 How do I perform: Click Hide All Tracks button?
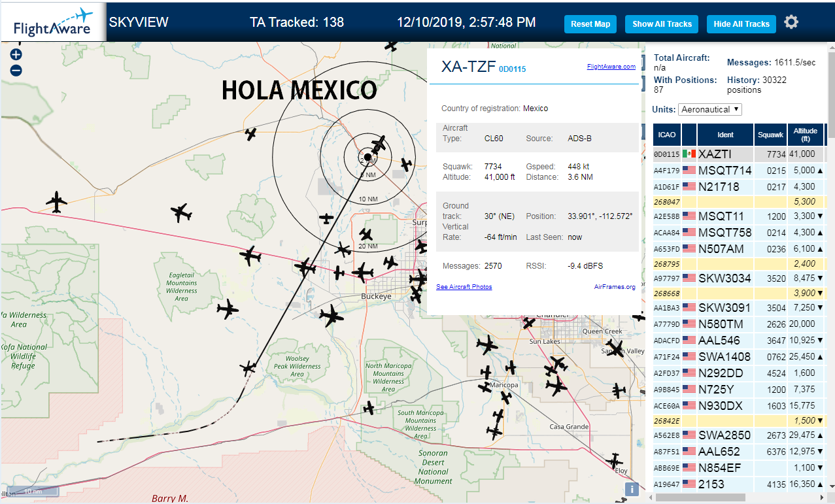741,24
